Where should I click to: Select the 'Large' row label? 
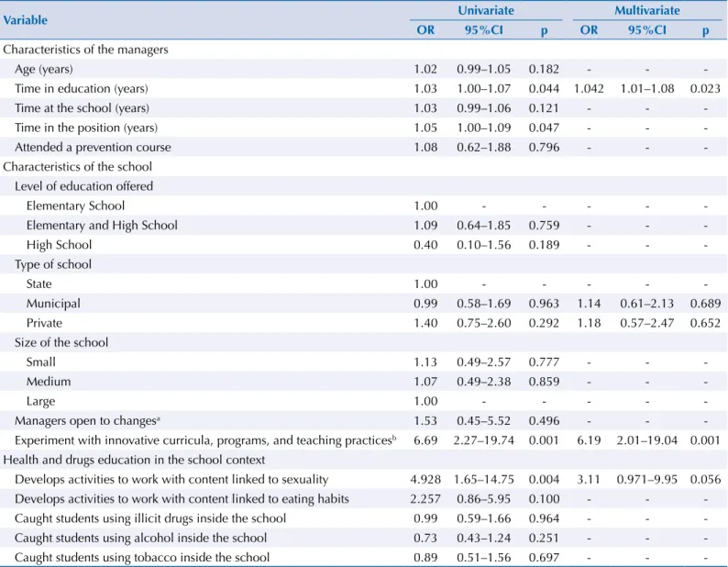(x=41, y=401)
